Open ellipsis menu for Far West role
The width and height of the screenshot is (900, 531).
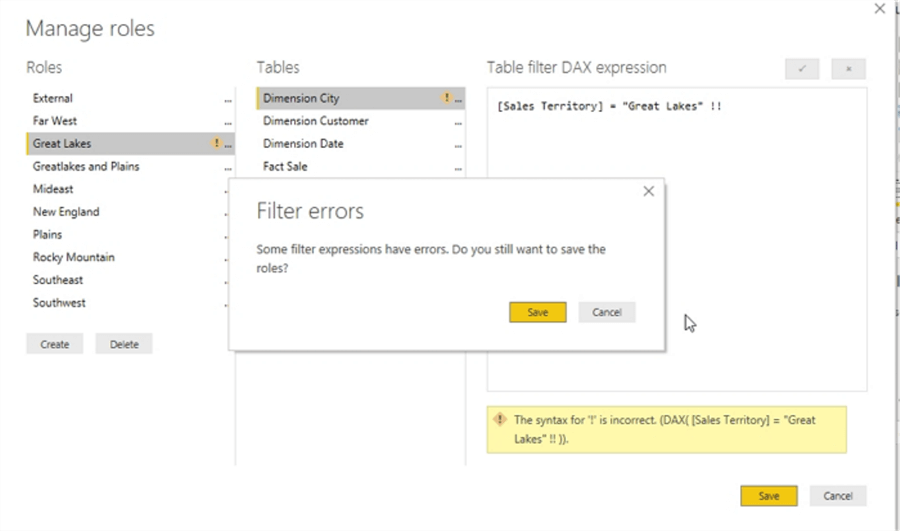tap(228, 122)
